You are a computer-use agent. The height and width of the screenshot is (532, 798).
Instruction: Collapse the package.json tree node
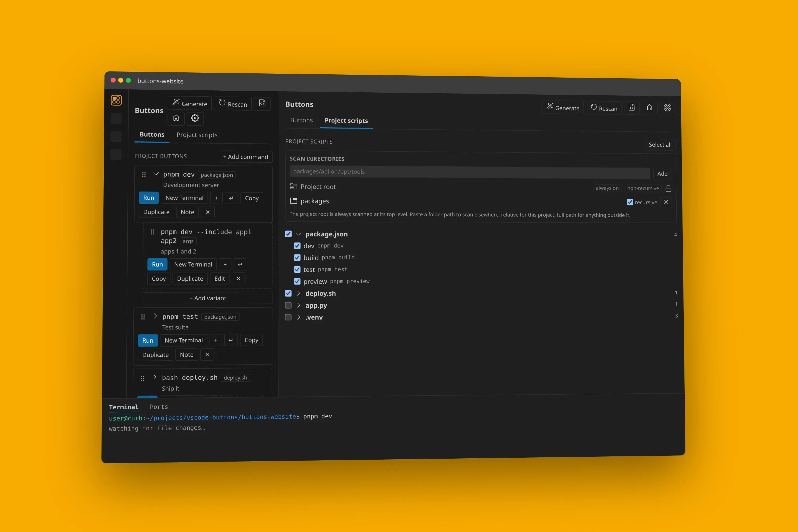(299, 234)
